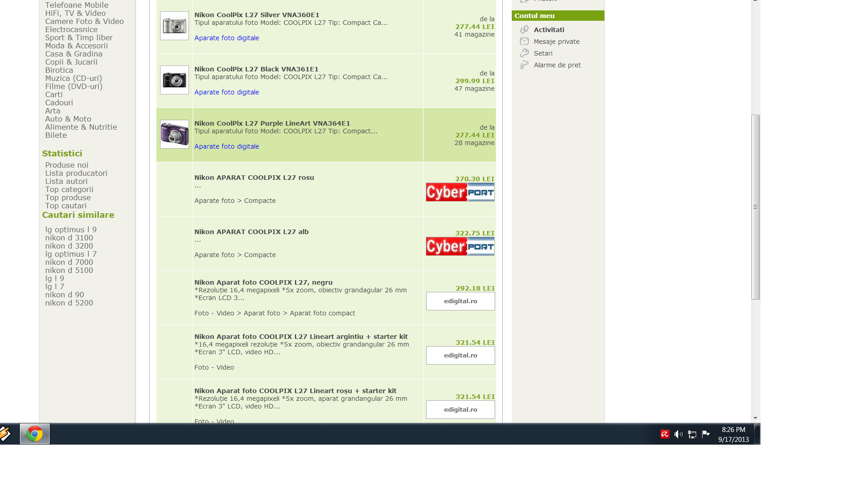Select Moda & Accesorii category
Viewport: 868px width, 488px height.
(76, 46)
